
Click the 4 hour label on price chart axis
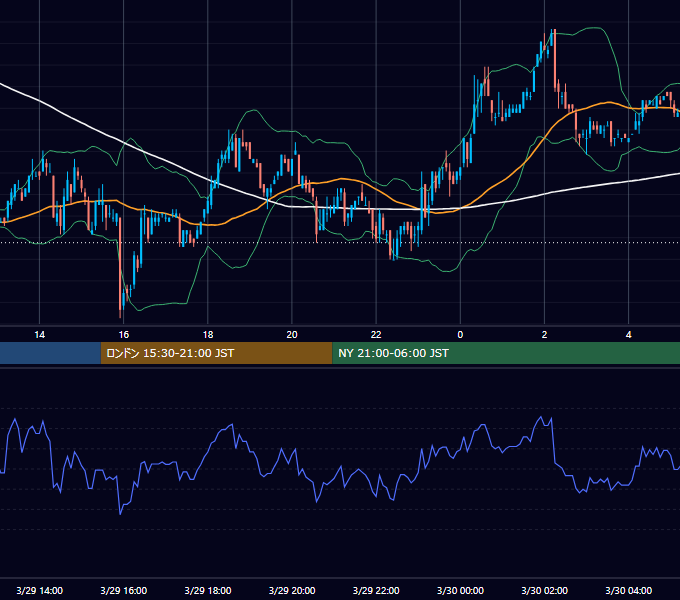pos(628,335)
